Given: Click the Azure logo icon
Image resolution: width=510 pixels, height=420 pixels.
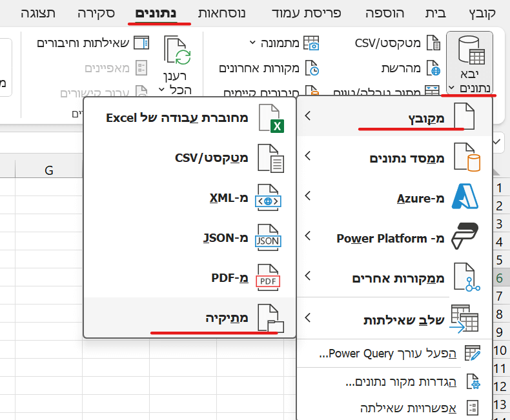Looking at the screenshot, I should pos(465,196).
